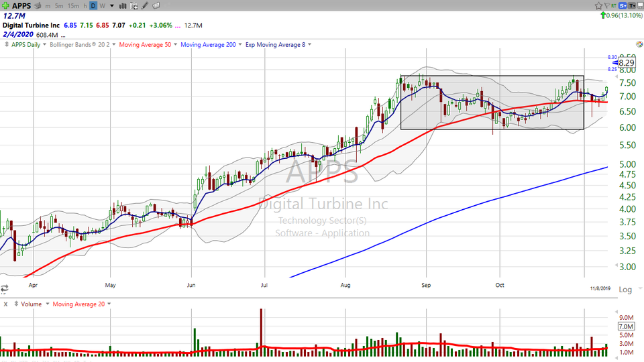This screenshot has height=362, width=644.
Task: Click the ellipsis after 608.4M
Action: [x=63, y=36]
